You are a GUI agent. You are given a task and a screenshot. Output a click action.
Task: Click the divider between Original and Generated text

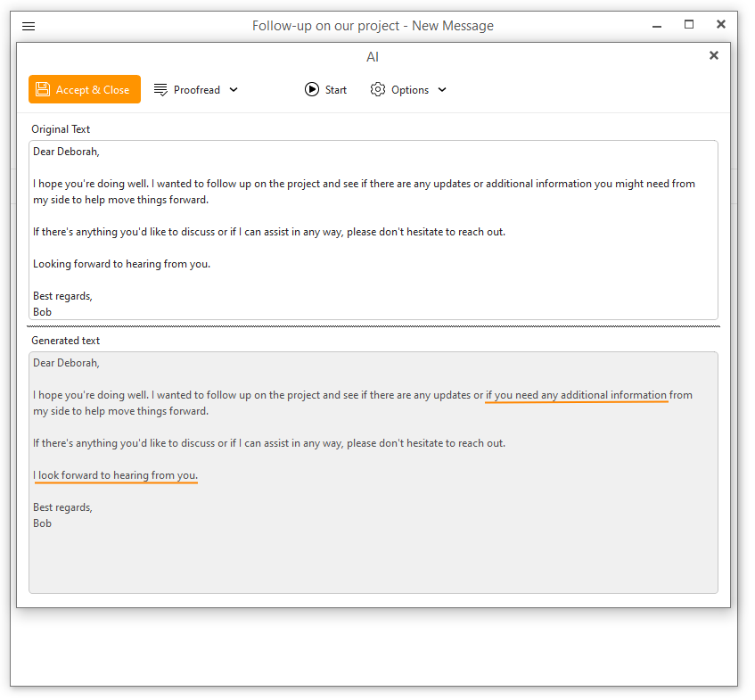373,326
